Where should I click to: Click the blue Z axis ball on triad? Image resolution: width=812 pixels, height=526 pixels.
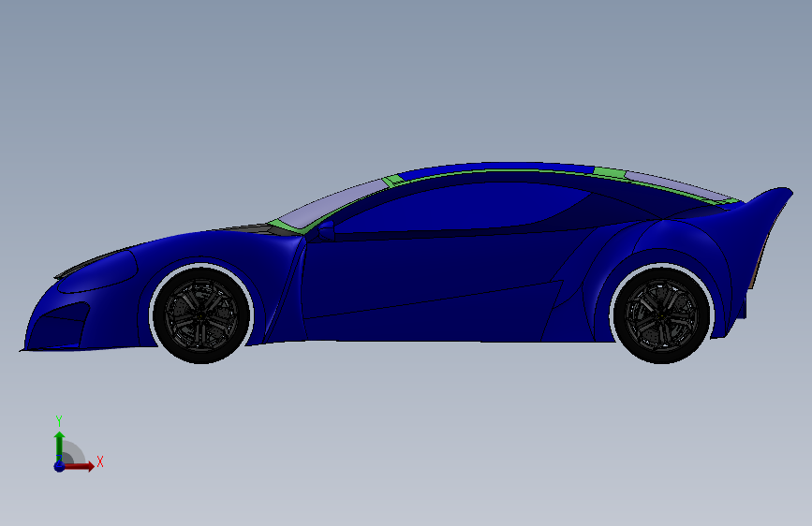point(59,466)
